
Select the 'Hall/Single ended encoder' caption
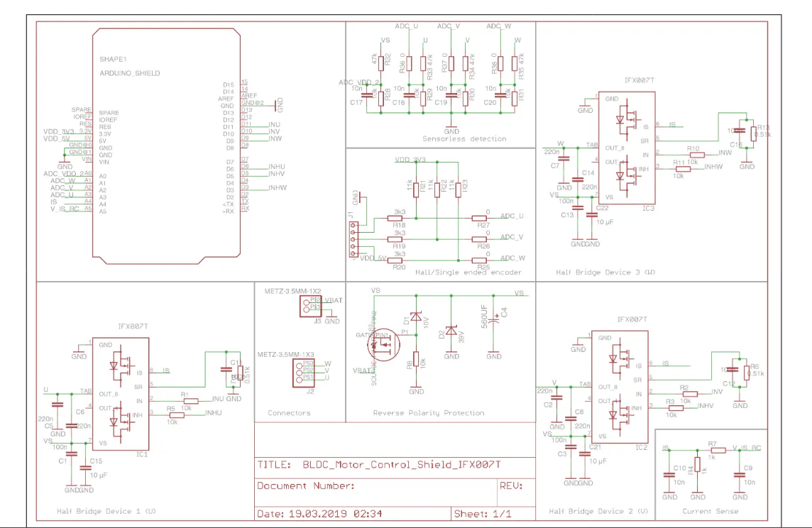(468, 273)
